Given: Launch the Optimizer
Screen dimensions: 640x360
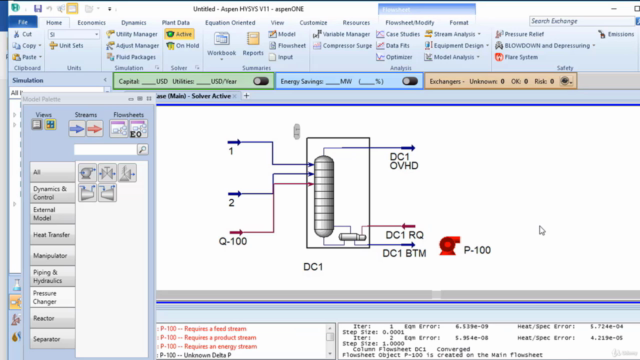Looking at the screenshot, I should (394, 57).
